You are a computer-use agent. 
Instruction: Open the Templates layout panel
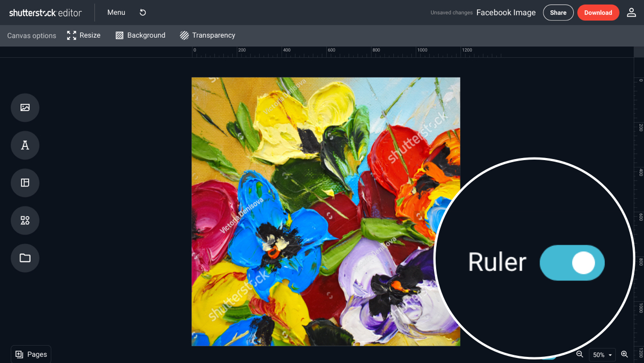25,183
